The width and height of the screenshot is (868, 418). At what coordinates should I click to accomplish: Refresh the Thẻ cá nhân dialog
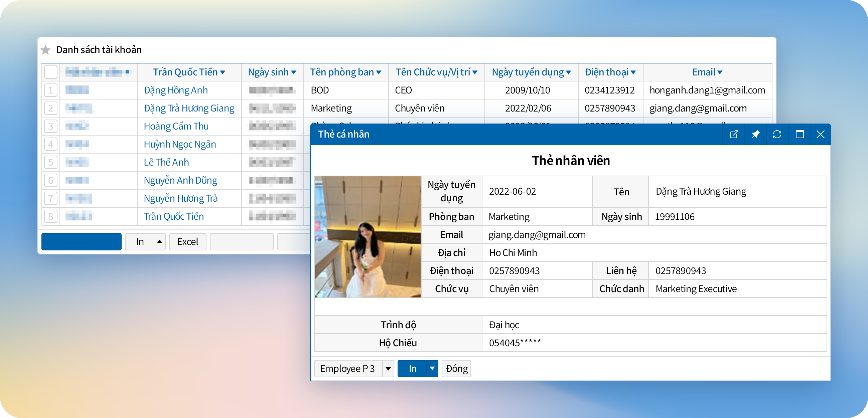777,135
